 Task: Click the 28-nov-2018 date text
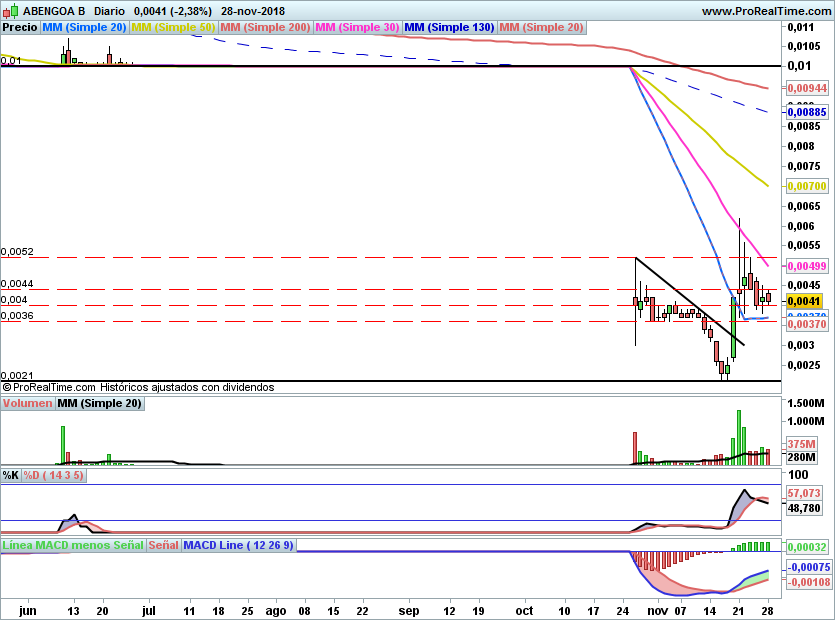point(253,11)
